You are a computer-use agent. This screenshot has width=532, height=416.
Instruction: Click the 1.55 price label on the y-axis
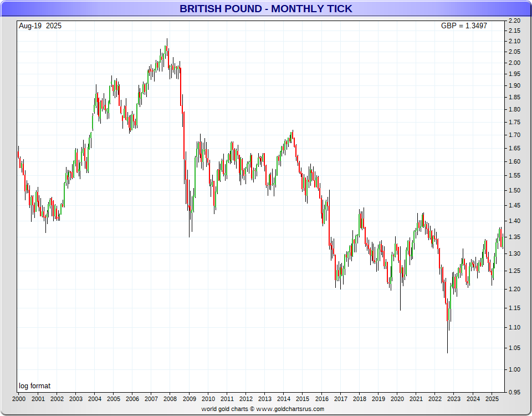515,176
